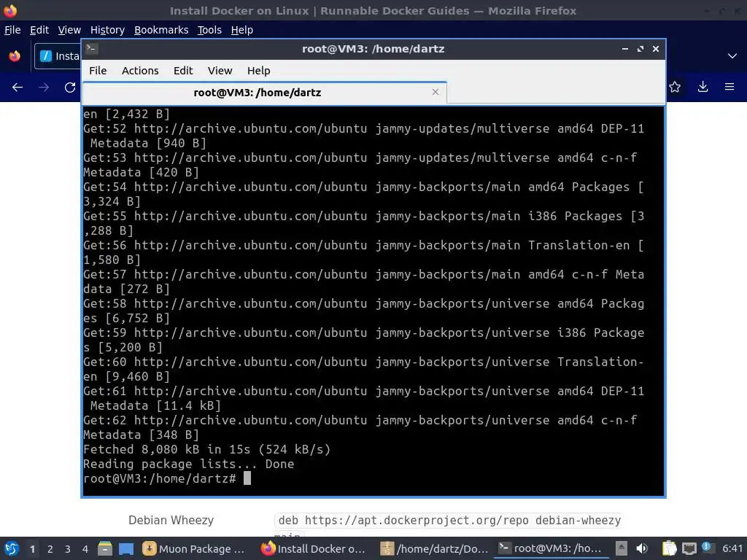
Task: Switch to workspace 2
Action: click(x=50, y=549)
